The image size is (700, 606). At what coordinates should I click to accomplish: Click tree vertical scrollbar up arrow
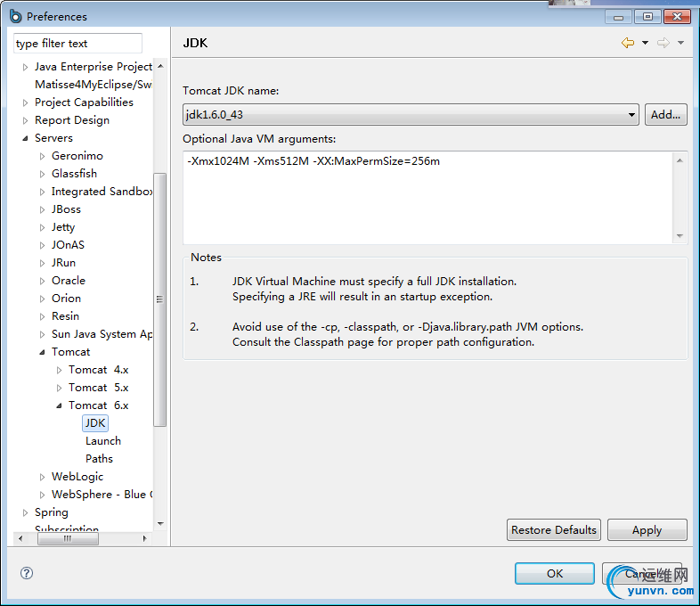coord(160,66)
